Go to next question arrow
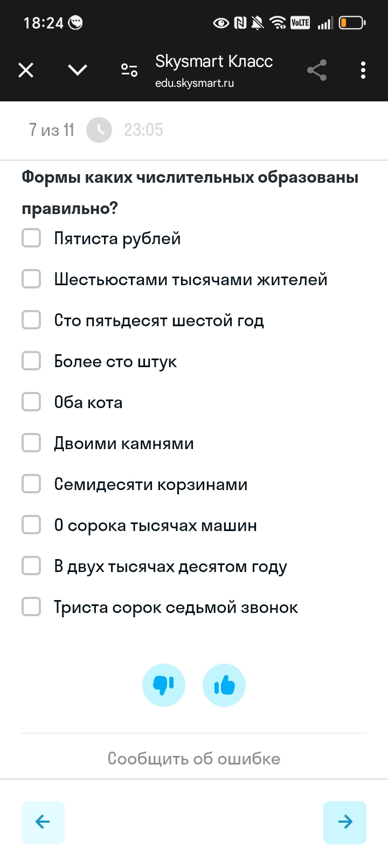The width and height of the screenshot is (388, 868). [x=345, y=822]
